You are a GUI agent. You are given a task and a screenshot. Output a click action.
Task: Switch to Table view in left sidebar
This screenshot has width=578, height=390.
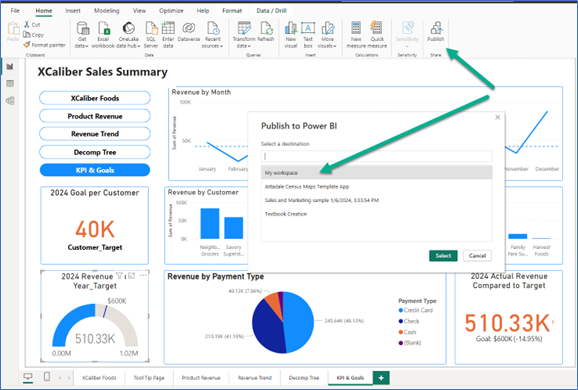point(10,84)
